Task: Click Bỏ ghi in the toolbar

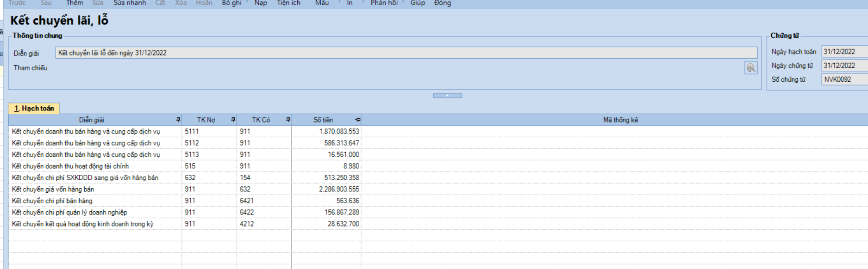Action: click(231, 3)
